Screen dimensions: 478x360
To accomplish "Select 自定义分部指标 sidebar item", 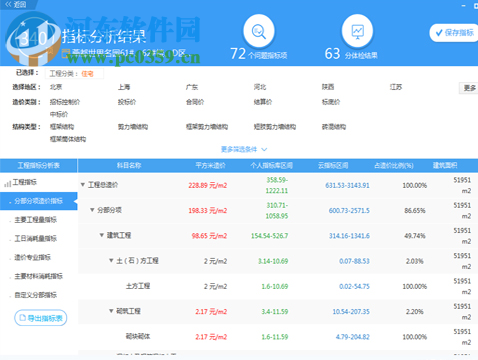I will 36,295.
